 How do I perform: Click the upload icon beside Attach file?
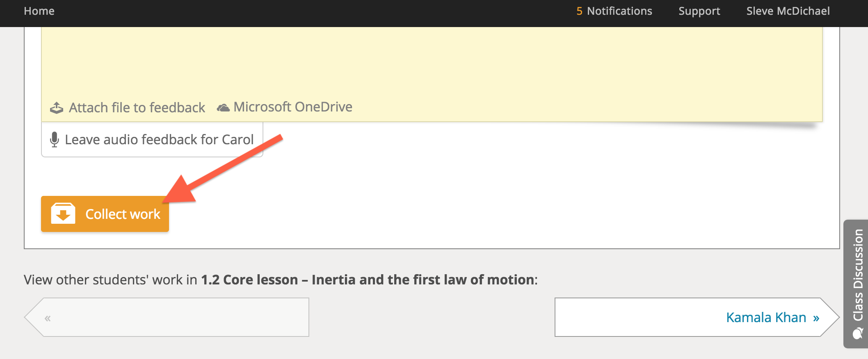(x=57, y=108)
